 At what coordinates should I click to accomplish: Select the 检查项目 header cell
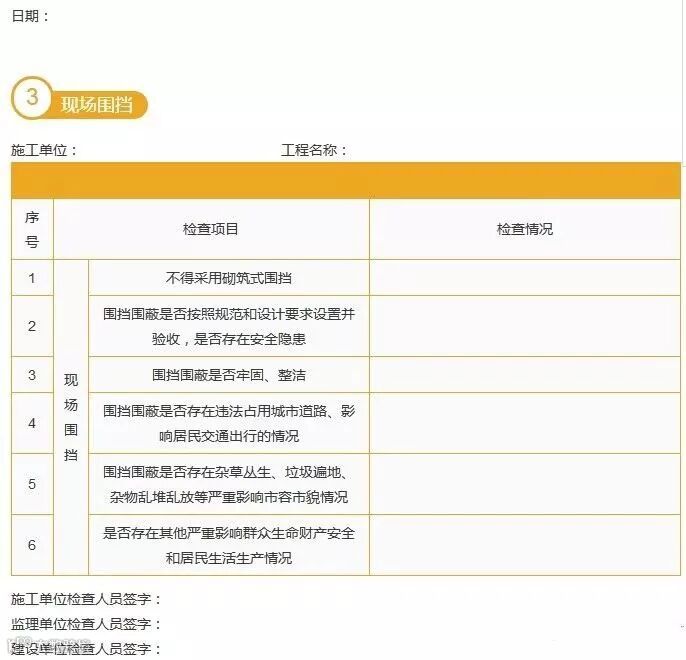pyautogui.click(x=211, y=229)
